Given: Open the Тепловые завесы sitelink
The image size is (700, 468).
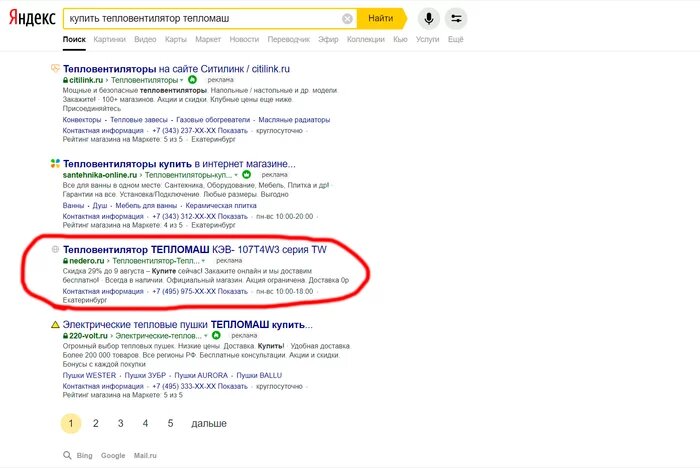Looking at the screenshot, I should [139, 120].
